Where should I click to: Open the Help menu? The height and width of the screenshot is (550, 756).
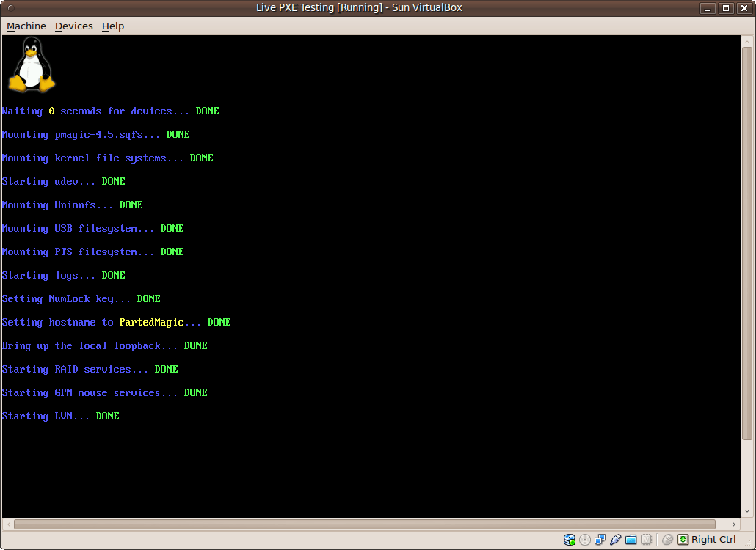tap(113, 26)
